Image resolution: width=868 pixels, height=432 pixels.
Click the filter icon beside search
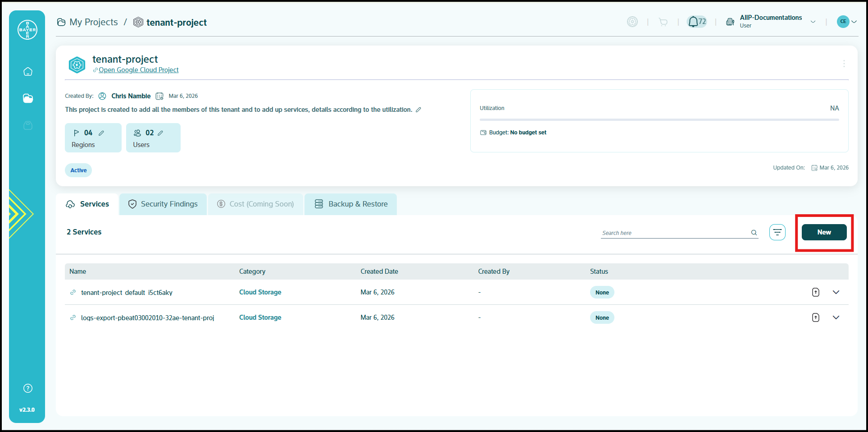[777, 232]
